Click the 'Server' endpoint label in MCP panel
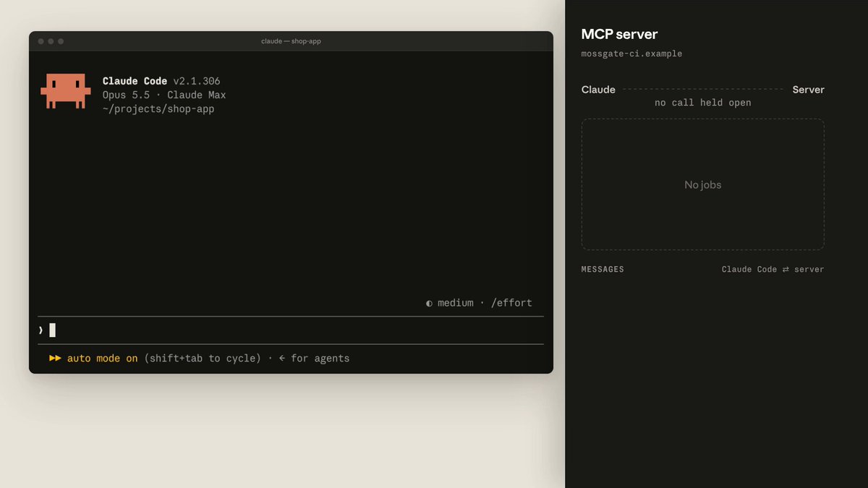Image resolution: width=868 pixels, height=488 pixels. tap(808, 90)
